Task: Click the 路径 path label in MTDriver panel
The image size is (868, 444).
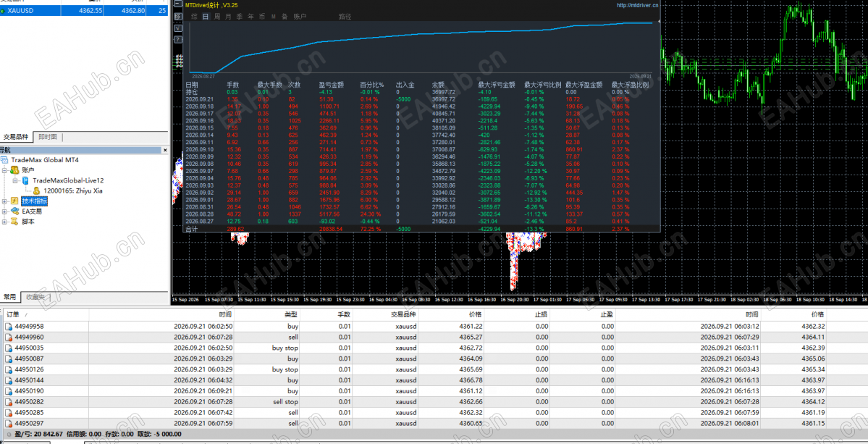Action: tap(345, 17)
